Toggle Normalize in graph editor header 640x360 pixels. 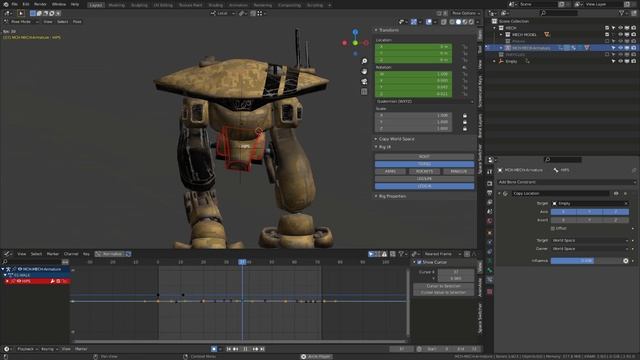pyautogui.click(x=109, y=254)
